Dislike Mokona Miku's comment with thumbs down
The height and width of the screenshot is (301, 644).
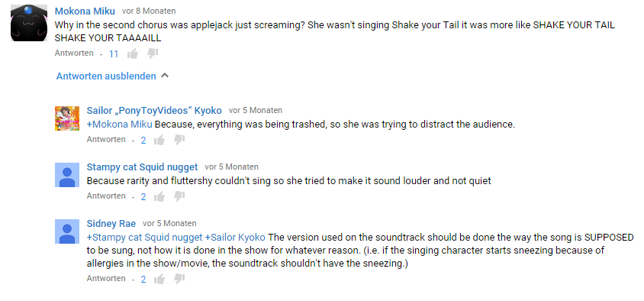coord(153,53)
